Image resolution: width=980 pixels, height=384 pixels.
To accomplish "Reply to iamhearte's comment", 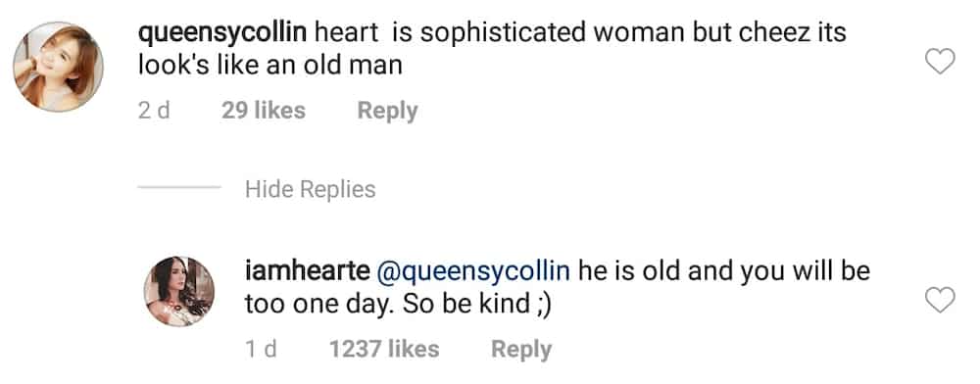I will (521, 350).
